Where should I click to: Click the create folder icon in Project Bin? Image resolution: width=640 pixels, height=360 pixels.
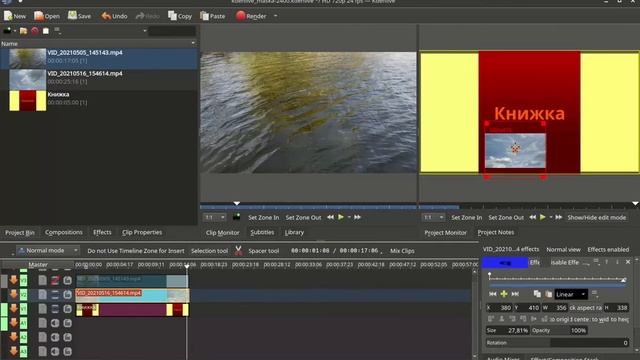tap(24, 31)
